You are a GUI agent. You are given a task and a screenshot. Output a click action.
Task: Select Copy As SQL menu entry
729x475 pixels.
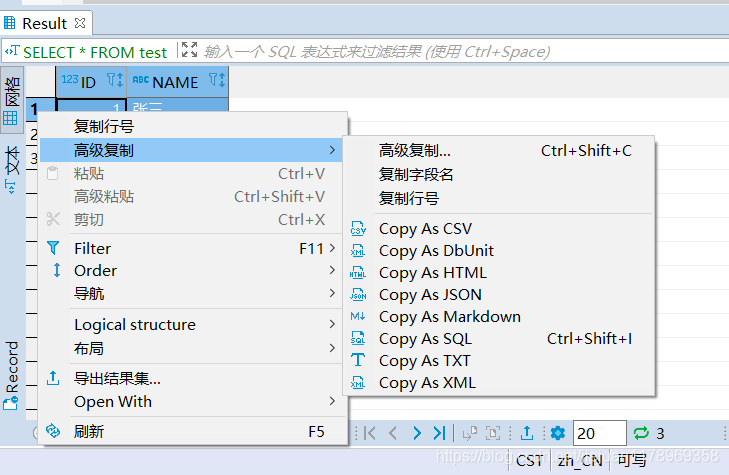425,339
